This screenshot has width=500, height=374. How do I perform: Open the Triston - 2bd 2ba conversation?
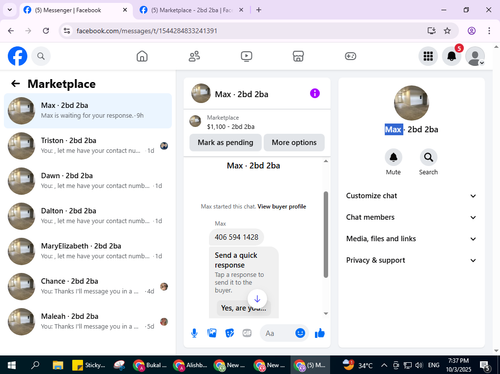(x=88, y=146)
